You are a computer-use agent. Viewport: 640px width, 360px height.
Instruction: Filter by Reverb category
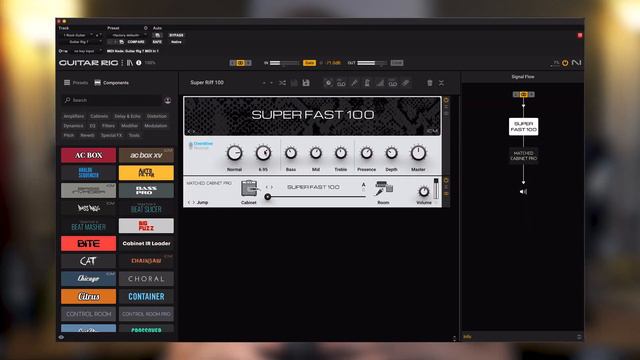click(x=87, y=135)
